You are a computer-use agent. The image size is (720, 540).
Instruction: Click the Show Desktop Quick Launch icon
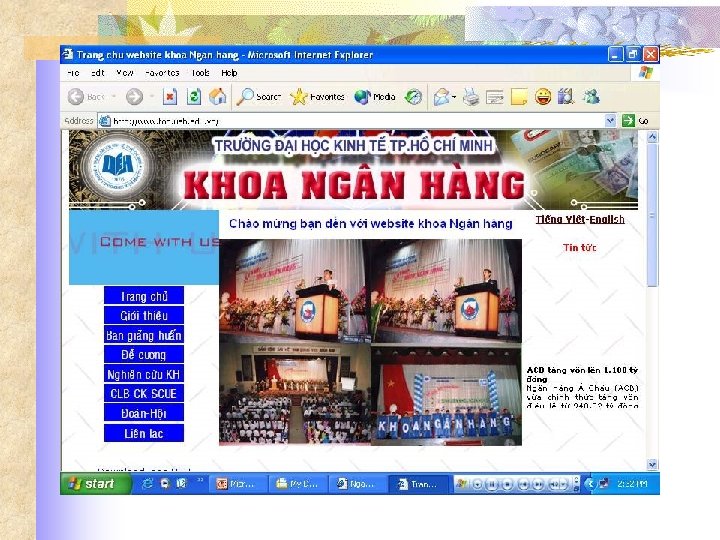click(x=165, y=484)
